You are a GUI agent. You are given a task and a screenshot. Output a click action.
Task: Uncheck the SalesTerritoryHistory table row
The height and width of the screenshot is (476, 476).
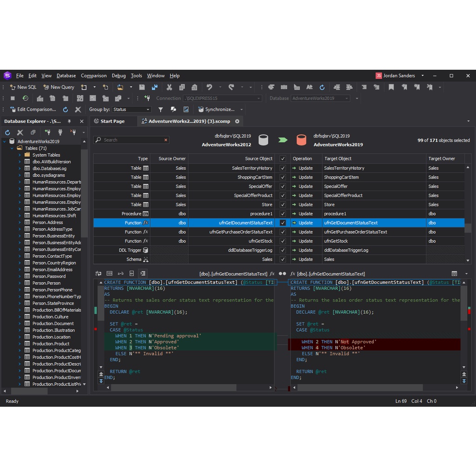pos(283,168)
